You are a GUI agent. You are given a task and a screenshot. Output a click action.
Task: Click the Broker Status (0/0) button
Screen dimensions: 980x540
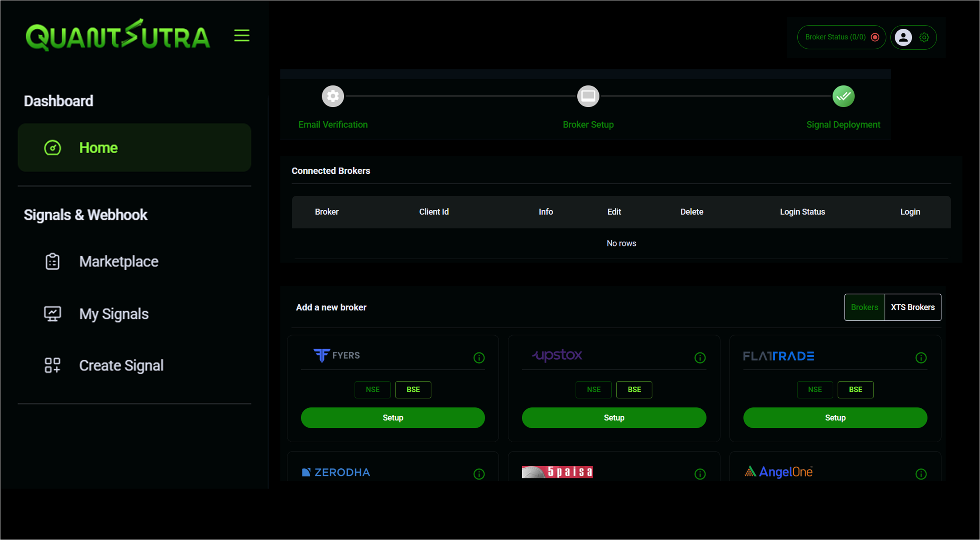point(841,37)
